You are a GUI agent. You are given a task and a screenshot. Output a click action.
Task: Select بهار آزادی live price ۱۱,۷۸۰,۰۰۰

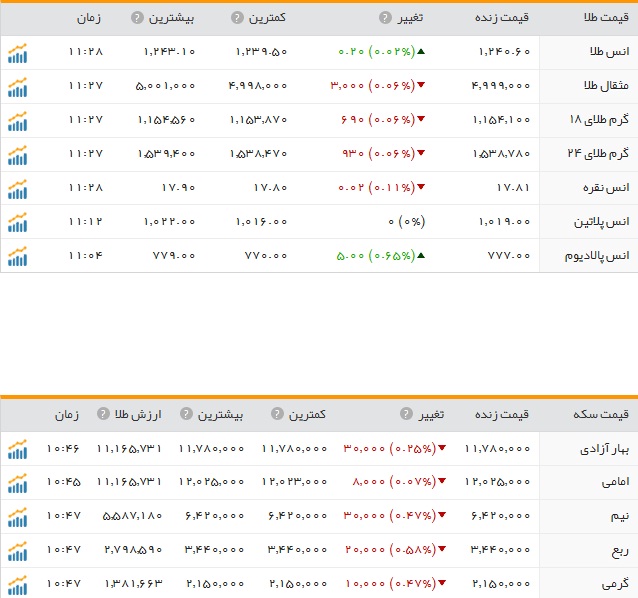(x=498, y=449)
